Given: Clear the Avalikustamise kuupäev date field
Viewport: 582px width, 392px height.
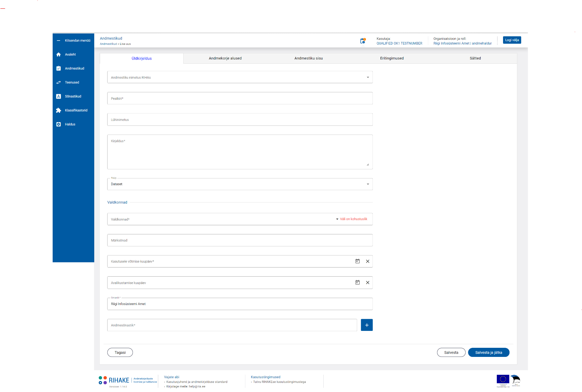Looking at the screenshot, I should (368, 283).
